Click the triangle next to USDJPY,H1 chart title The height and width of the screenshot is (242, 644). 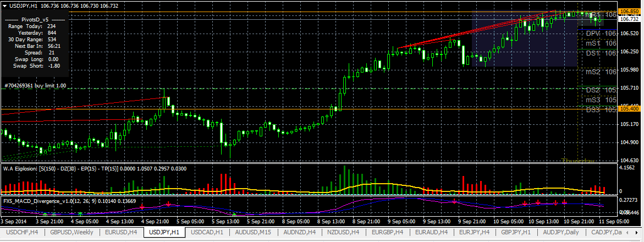coord(5,5)
